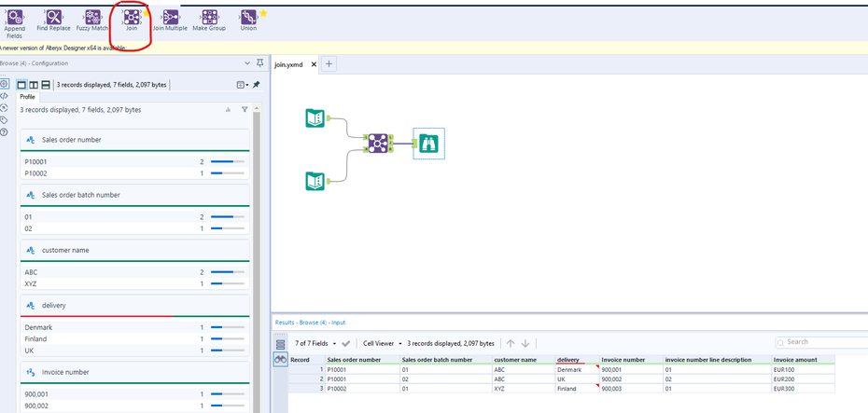
Task: Open the new window dropdown in Browse toolbar
Action: [x=243, y=85]
